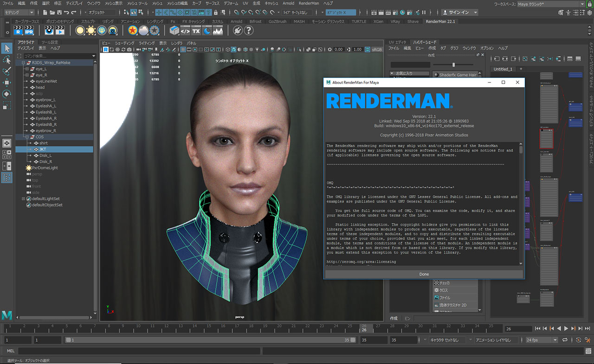Click the Undo arrow in status line
Screen dimensions: 594x364
pyautogui.click(x=67, y=12)
